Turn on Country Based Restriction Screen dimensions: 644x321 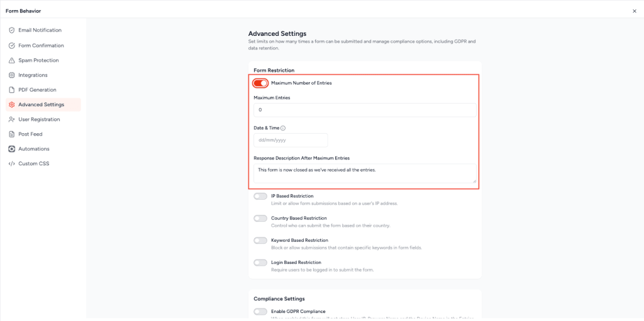coord(260,218)
